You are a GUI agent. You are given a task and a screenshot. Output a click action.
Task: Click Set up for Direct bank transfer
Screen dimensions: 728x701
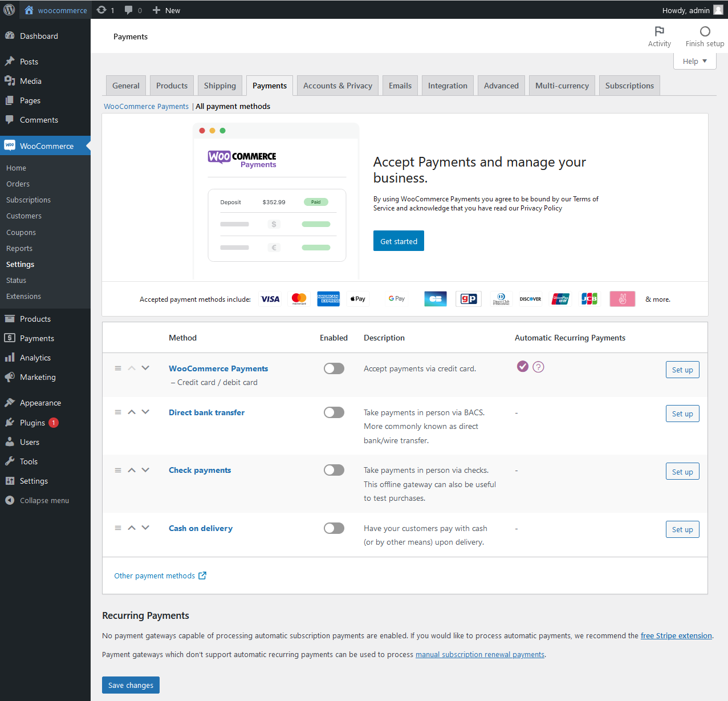pyautogui.click(x=682, y=414)
